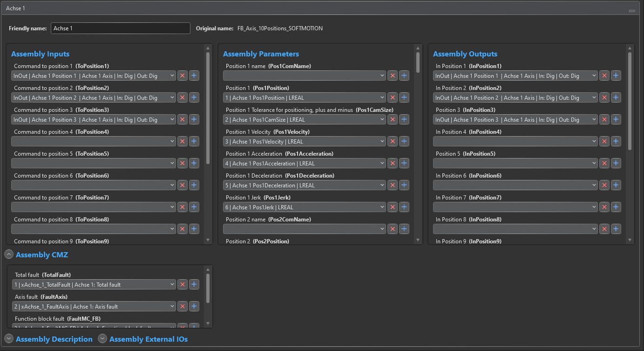
Task: Open the Position 2 name dropdown
Action: 305,229
